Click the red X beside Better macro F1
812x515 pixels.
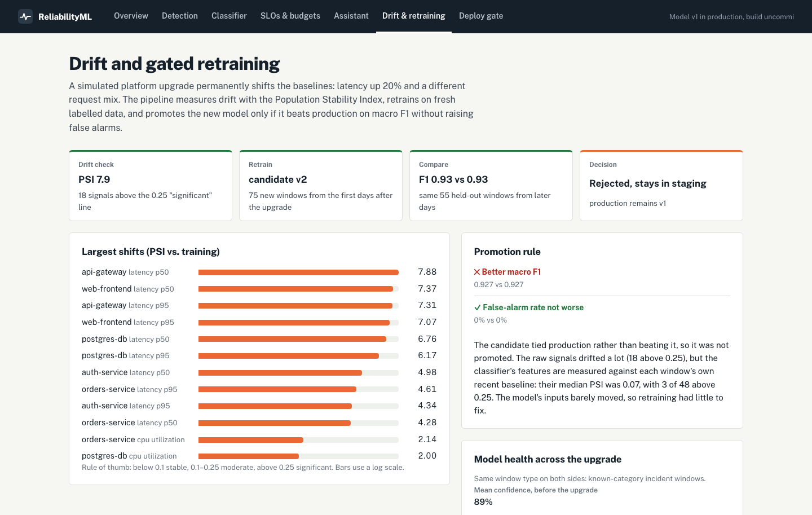[x=477, y=272]
